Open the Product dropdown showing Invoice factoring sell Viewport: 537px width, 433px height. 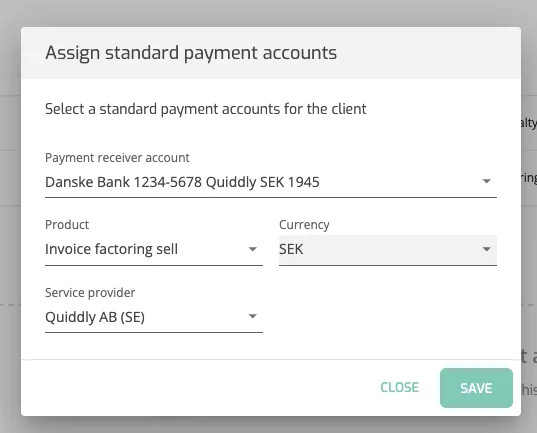coord(154,250)
